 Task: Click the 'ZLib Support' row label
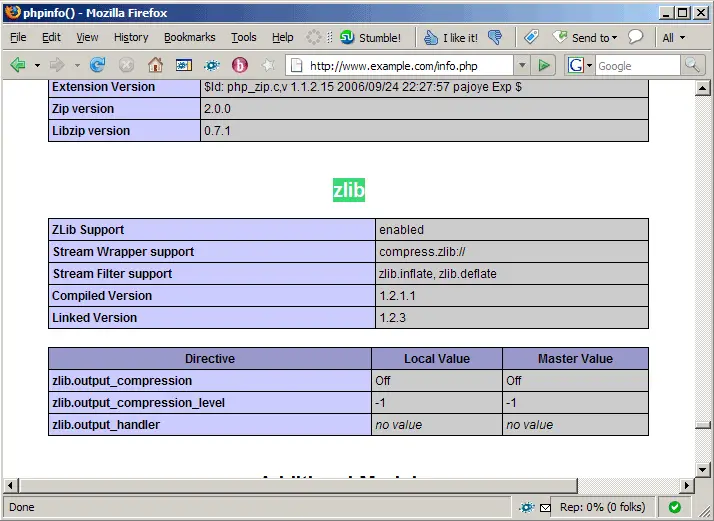coord(88,230)
